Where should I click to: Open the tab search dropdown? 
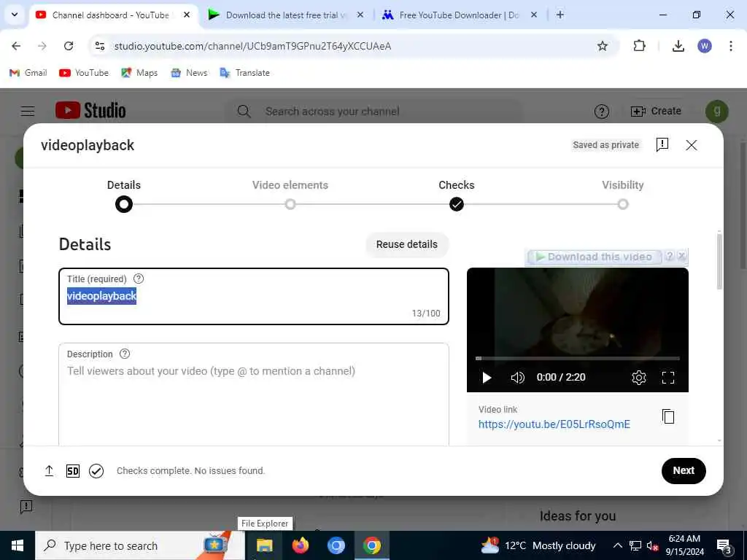point(15,15)
